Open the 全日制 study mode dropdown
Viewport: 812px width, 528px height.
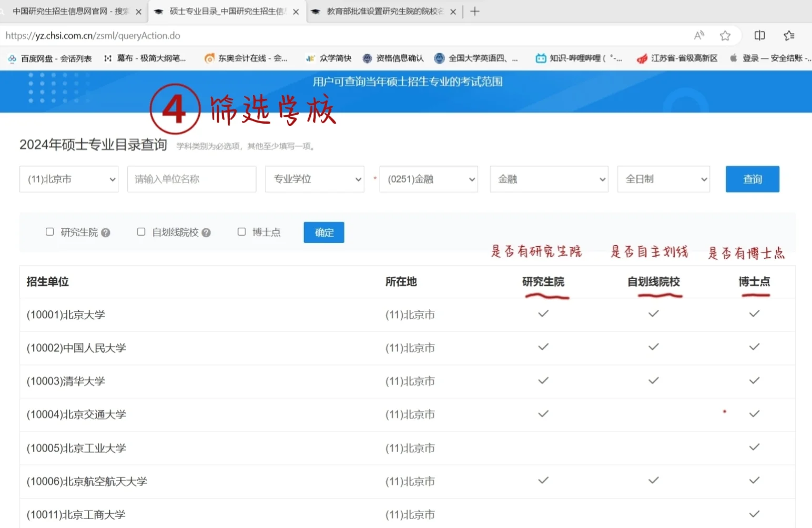click(x=663, y=179)
